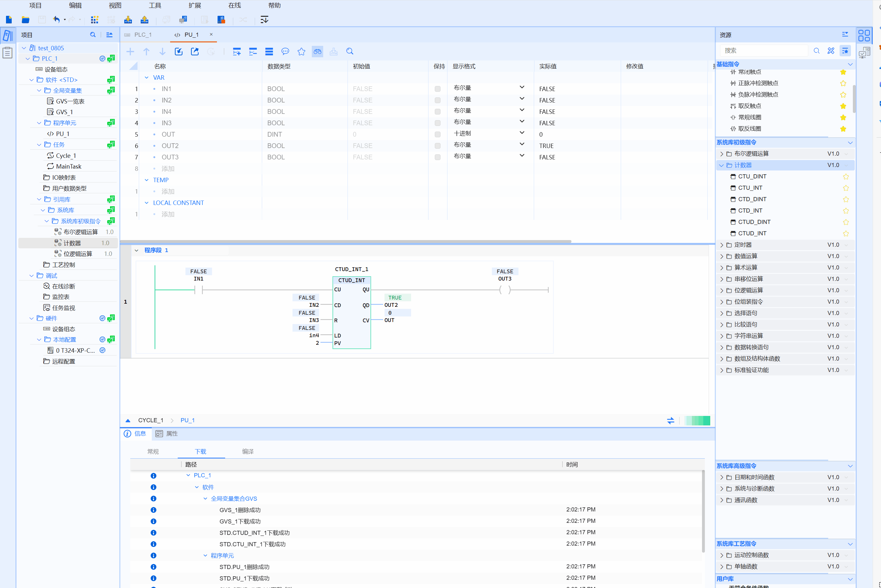Screen dimensions: 881x588
Task: Check the retain checkbox for OUT variable
Action: 437,134
